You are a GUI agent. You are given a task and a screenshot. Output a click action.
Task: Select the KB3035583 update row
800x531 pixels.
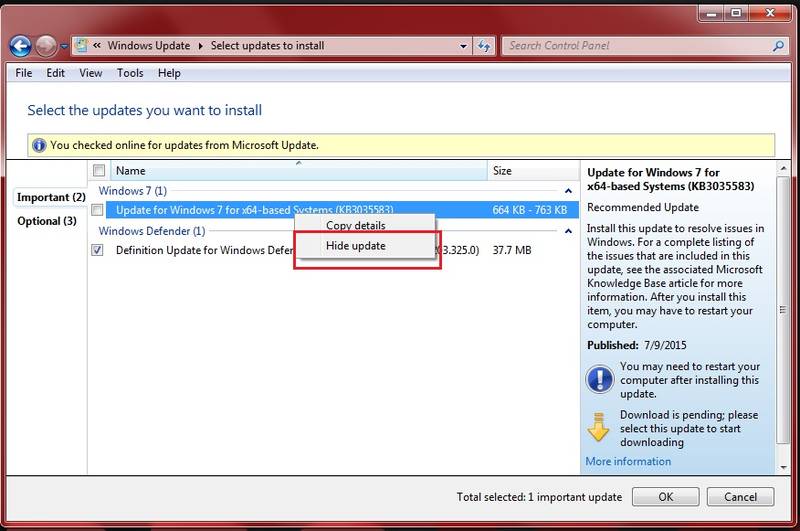[342, 210]
